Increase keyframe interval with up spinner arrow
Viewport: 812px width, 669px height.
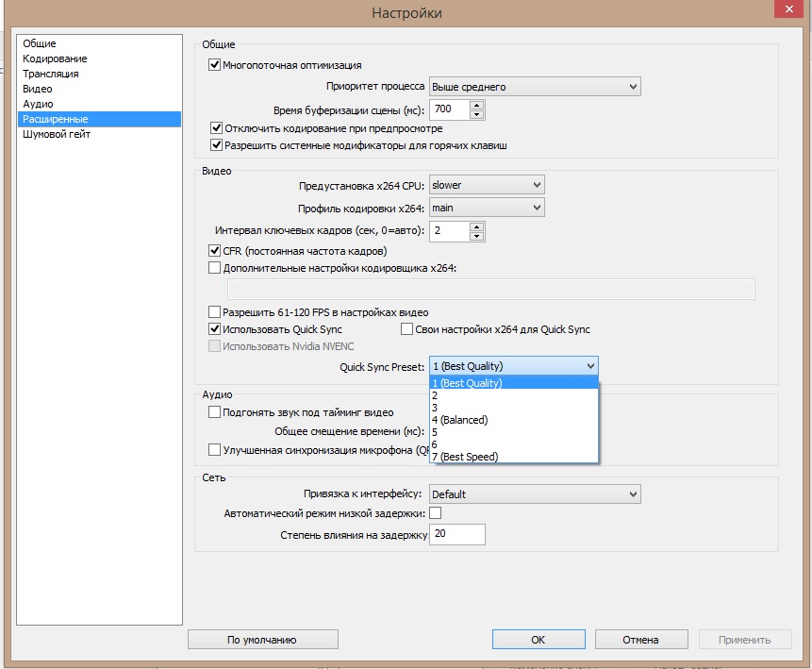pyautogui.click(x=476, y=226)
